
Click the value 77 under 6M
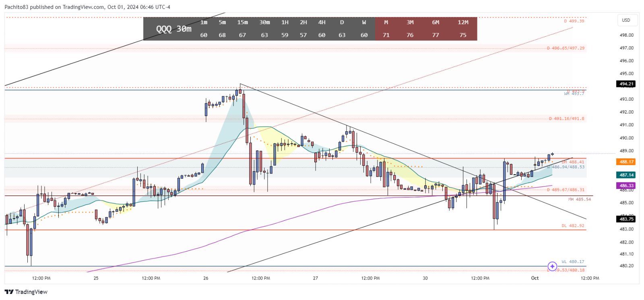click(x=436, y=35)
